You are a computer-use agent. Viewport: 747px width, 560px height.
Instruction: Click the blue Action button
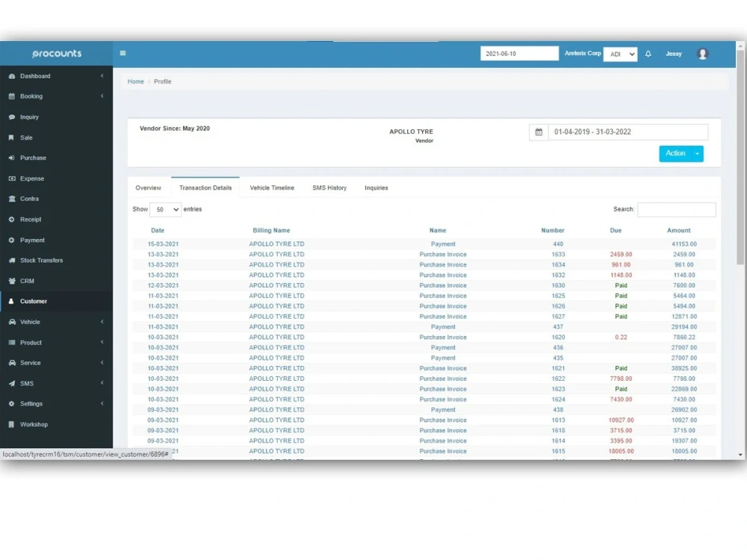[x=675, y=153]
